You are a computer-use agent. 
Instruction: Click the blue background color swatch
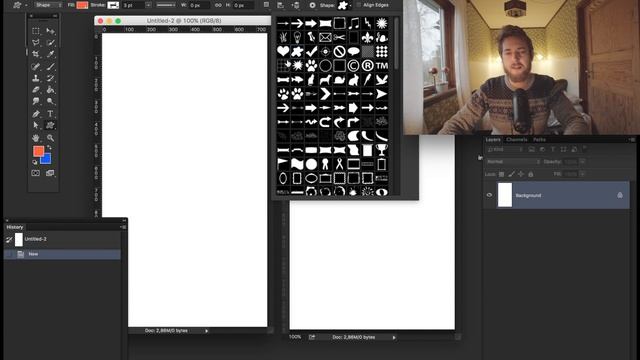click(x=47, y=158)
